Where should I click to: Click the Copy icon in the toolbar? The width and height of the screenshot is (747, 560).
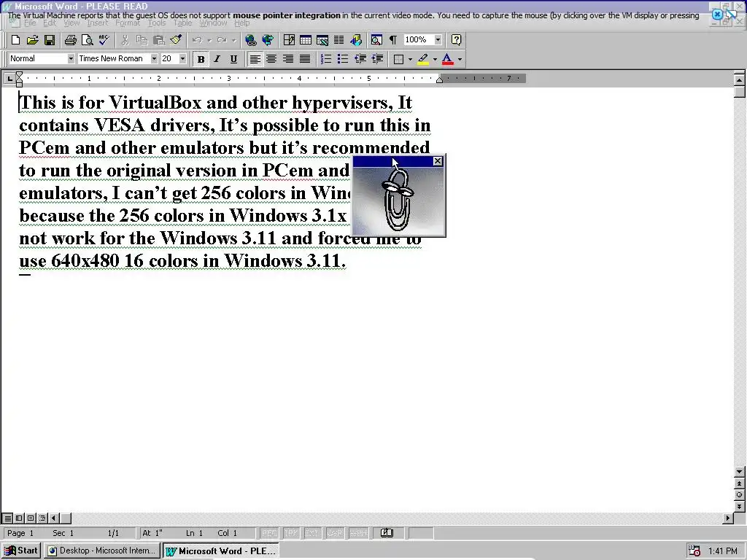tap(142, 40)
